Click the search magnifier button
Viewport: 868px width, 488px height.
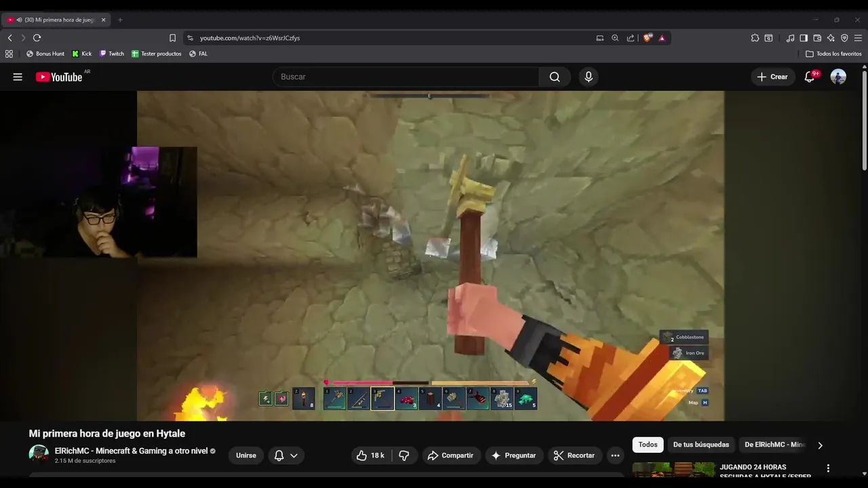(x=555, y=77)
